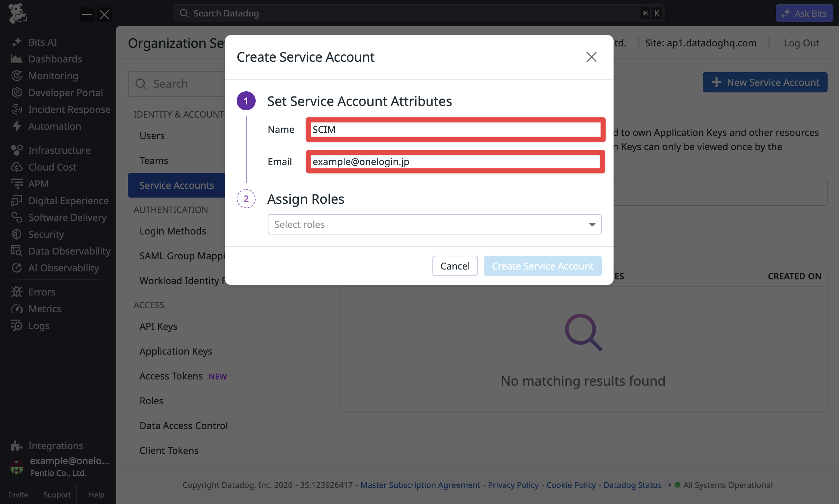Open Master Subscription Agreement link
This screenshot has width=840, height=504.
[420, 485]
